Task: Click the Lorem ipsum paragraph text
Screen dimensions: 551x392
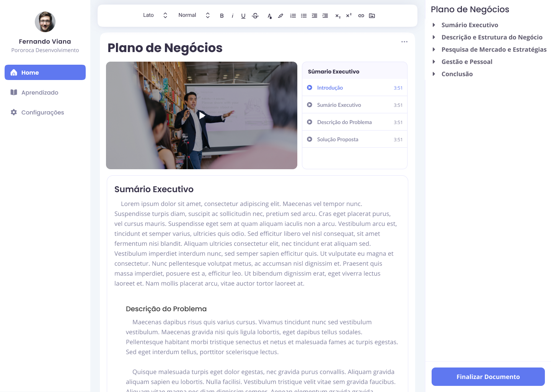Action: [256, 243]
